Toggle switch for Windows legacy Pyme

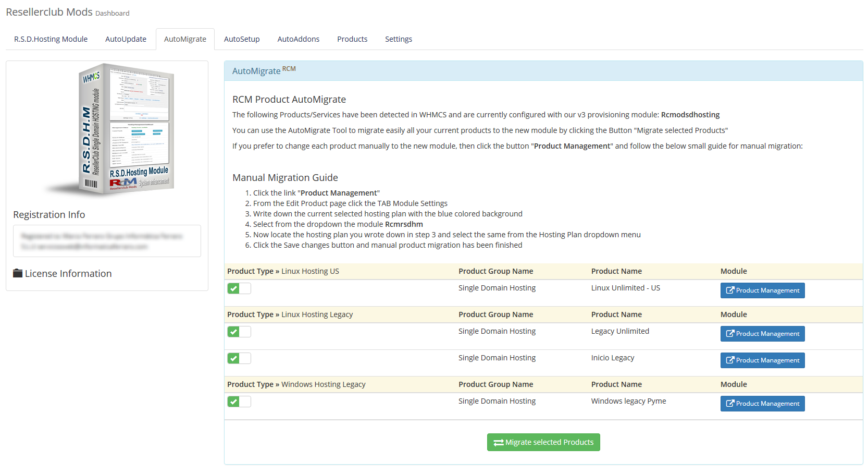[239, 402]
